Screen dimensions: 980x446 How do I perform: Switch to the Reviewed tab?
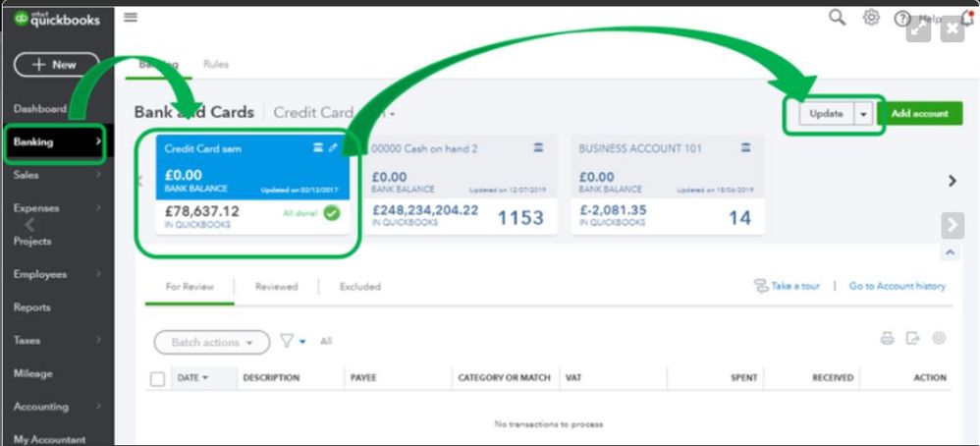[x=276, y=287]
